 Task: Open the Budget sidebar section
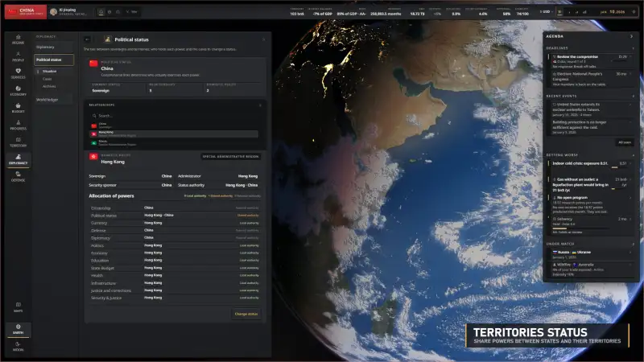point(18,109)
